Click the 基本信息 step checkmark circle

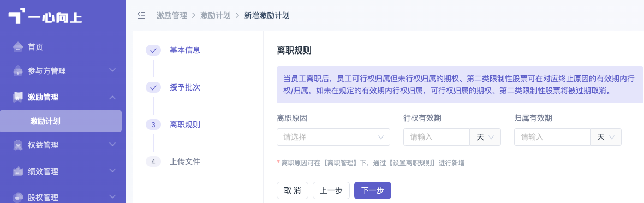point(153,51)
